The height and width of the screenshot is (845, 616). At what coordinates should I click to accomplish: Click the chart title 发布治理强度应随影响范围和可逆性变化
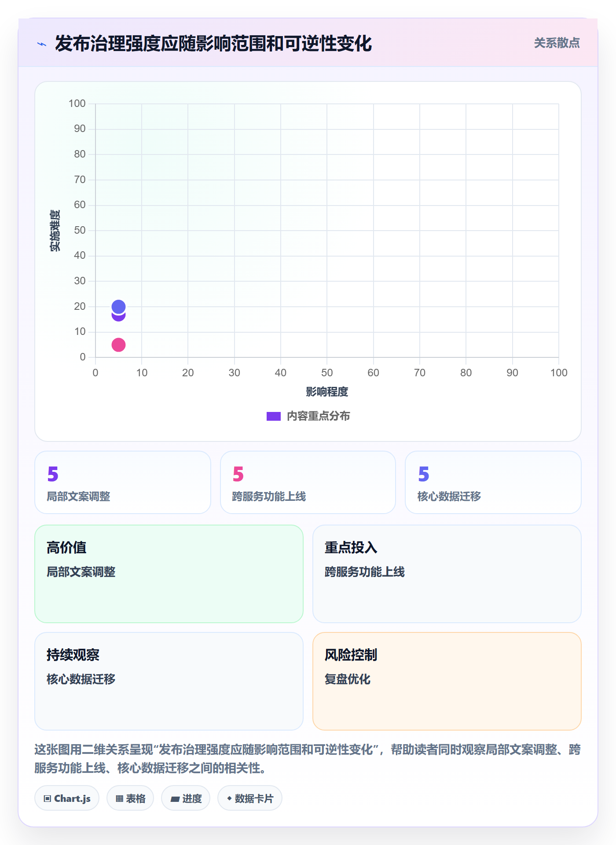pos(213,44)
